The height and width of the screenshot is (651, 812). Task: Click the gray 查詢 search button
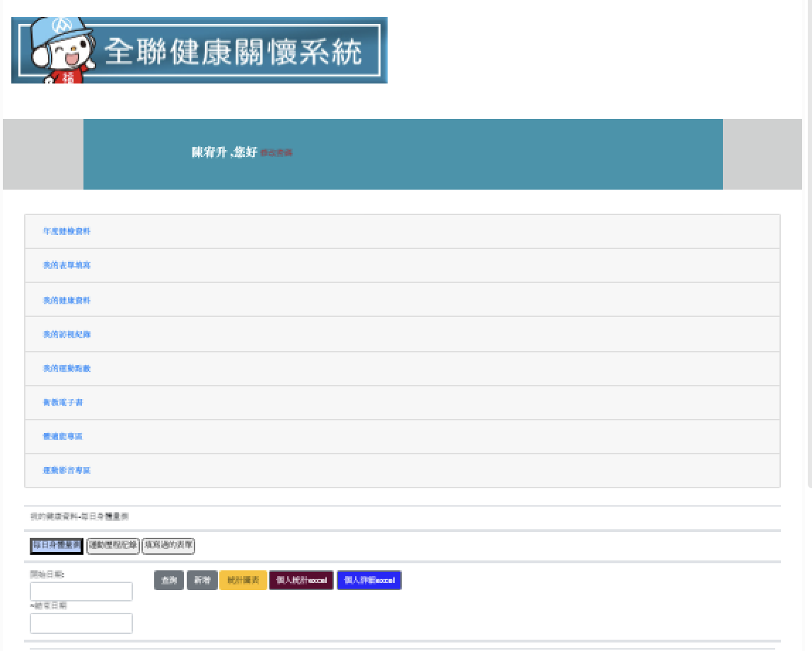(169, 580)
